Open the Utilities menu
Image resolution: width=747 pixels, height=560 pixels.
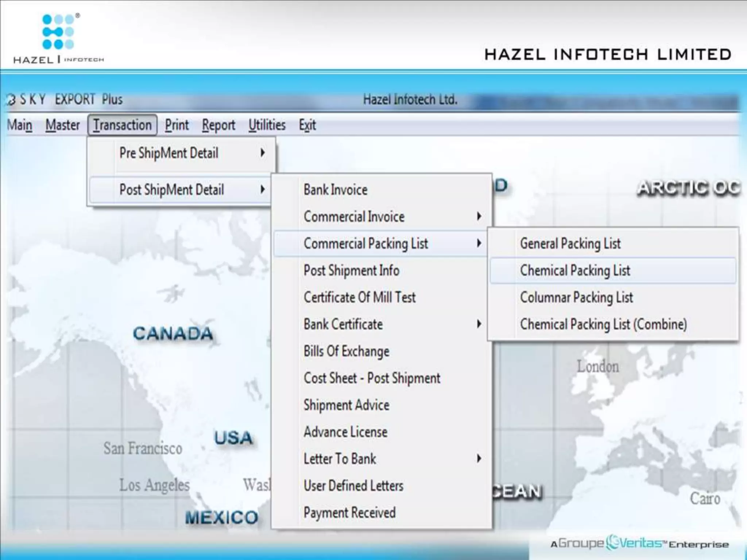point(267,125)
